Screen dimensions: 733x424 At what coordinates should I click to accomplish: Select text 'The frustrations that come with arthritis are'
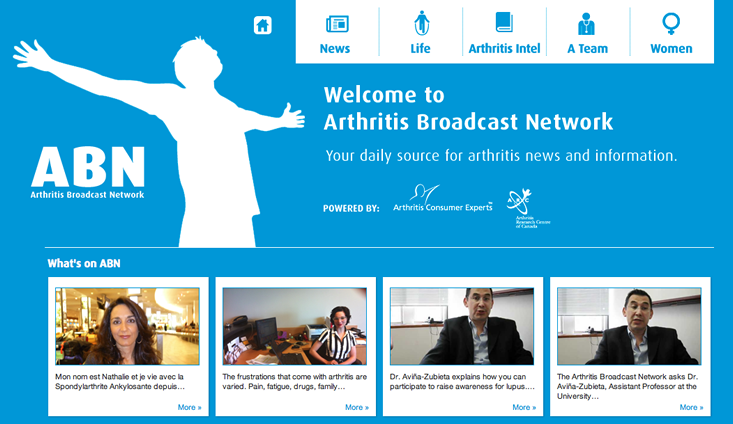(295, 376)
